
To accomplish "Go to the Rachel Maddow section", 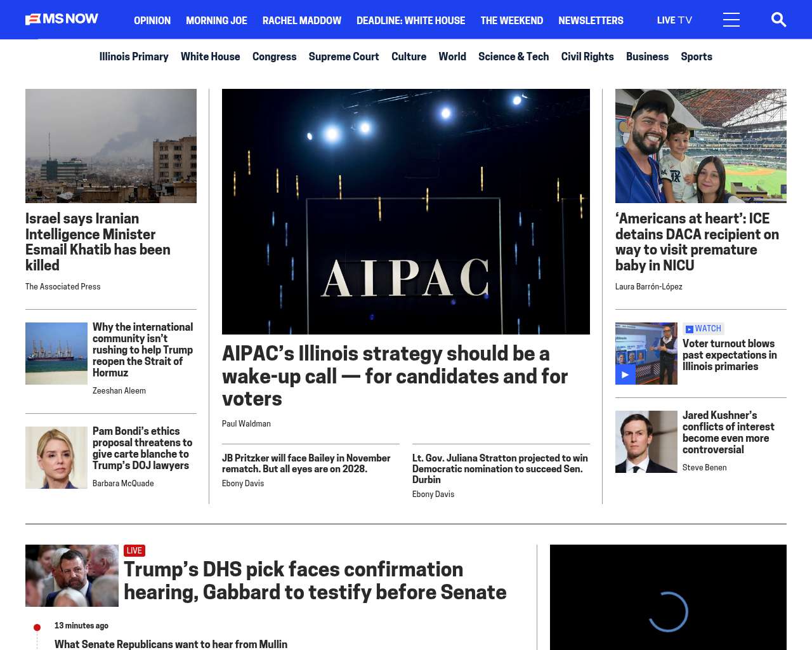I will pos(301,20).
